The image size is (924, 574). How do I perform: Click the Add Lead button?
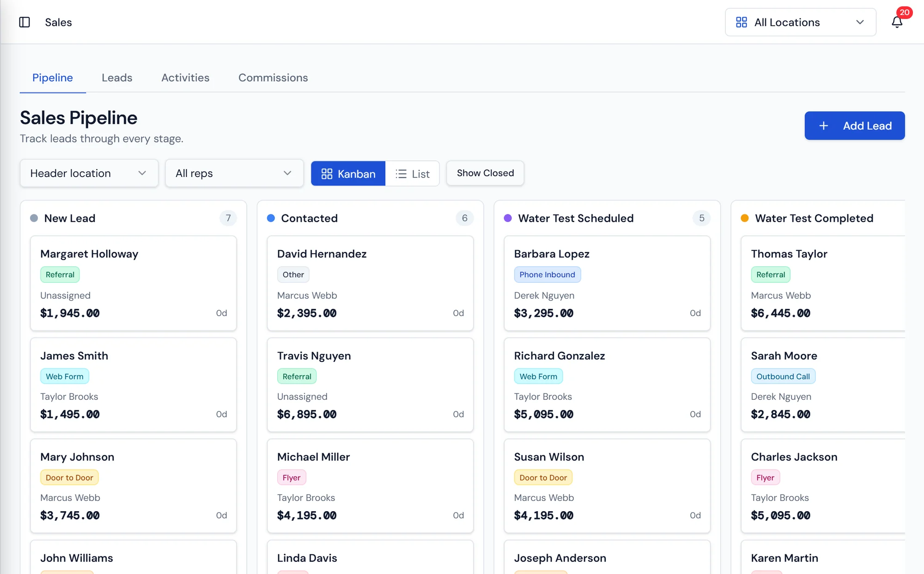tap(854, 126)
